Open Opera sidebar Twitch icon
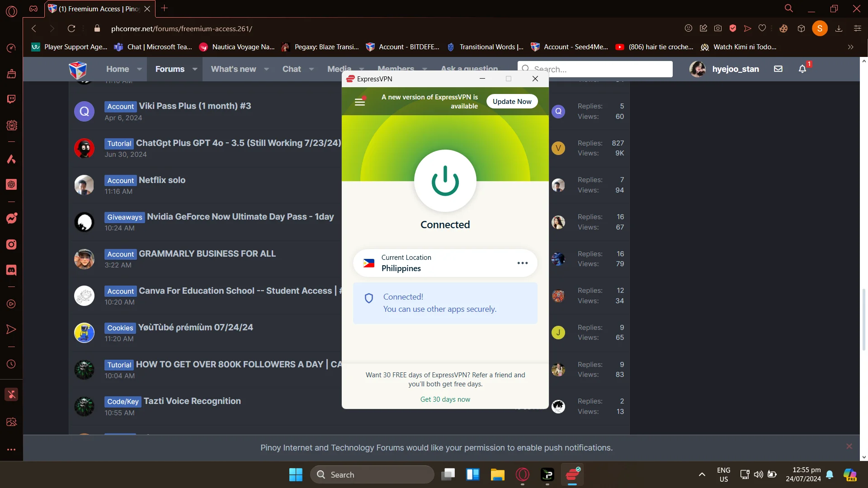Image resolution: width=868 pixels, height=488 pixels. pyautogui.click(x=11, y=99)
